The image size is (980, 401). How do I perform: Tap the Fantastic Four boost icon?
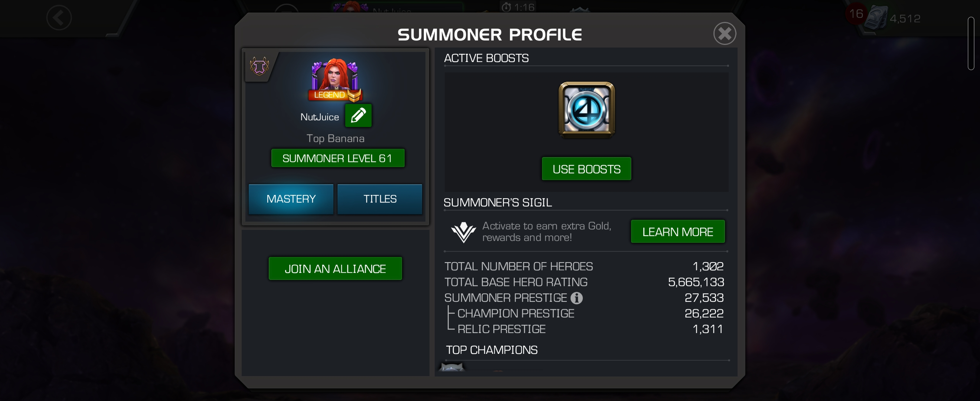pos(586,110)
